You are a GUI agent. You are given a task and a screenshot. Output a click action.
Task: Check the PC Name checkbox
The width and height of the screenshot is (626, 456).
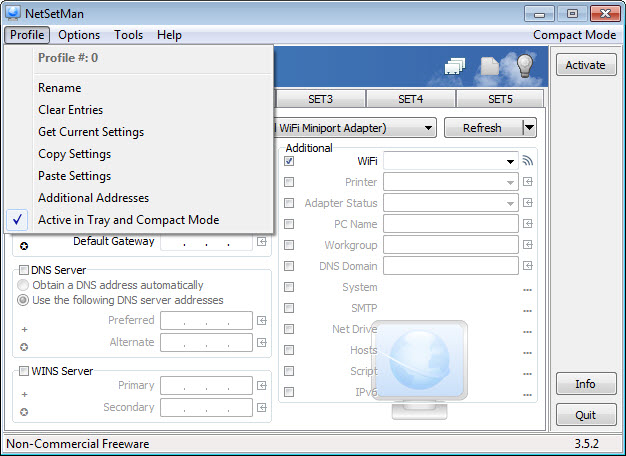tap(289, 224)
